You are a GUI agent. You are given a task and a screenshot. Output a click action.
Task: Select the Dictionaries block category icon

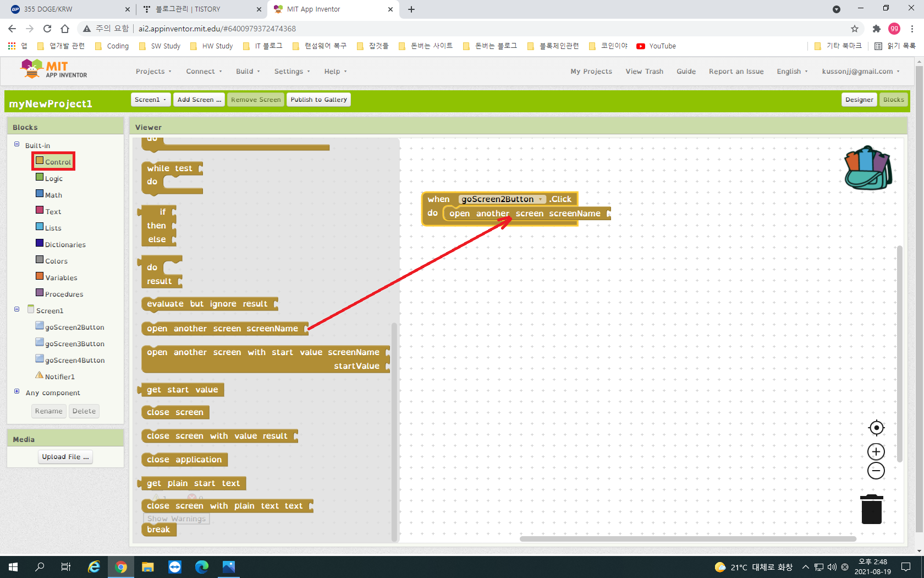(40, 243)
